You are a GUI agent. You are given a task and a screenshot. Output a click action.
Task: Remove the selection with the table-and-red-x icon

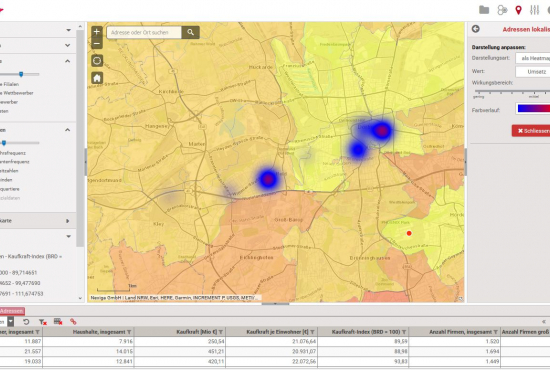[58, 322]
